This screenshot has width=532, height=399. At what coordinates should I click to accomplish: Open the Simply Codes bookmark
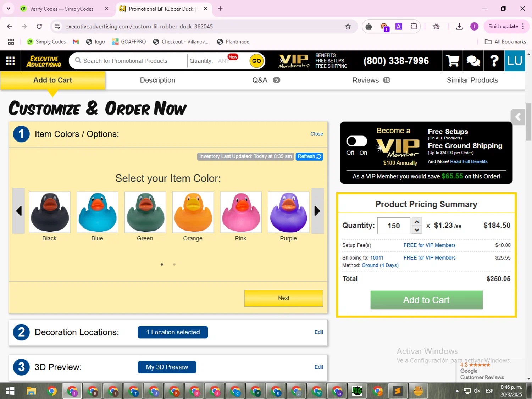(46, 42)
